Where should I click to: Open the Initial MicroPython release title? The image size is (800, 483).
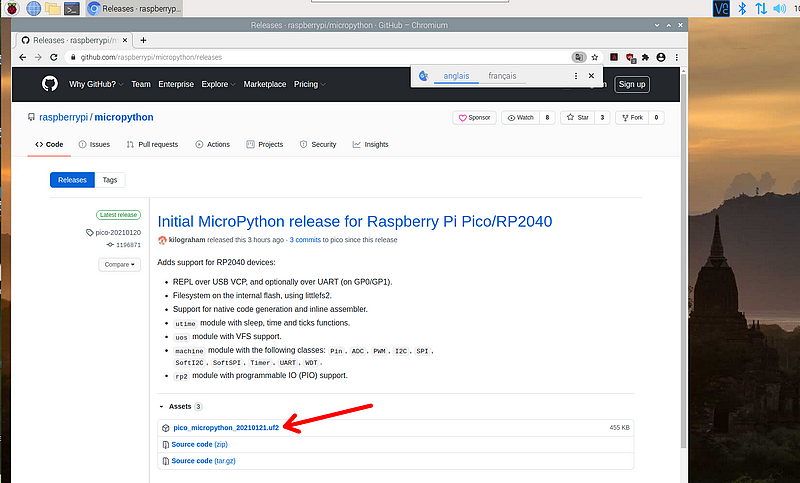(x=355, y=221)
